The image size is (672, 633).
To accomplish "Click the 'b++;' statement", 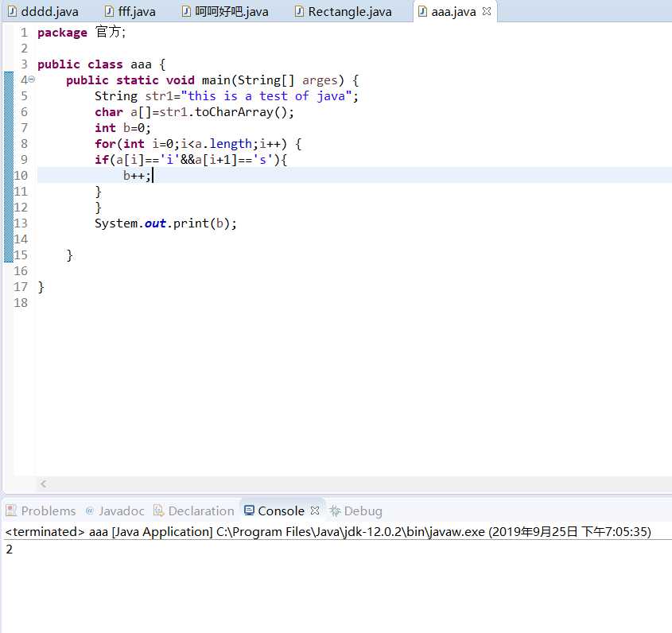I will click(x=137, y=176).
